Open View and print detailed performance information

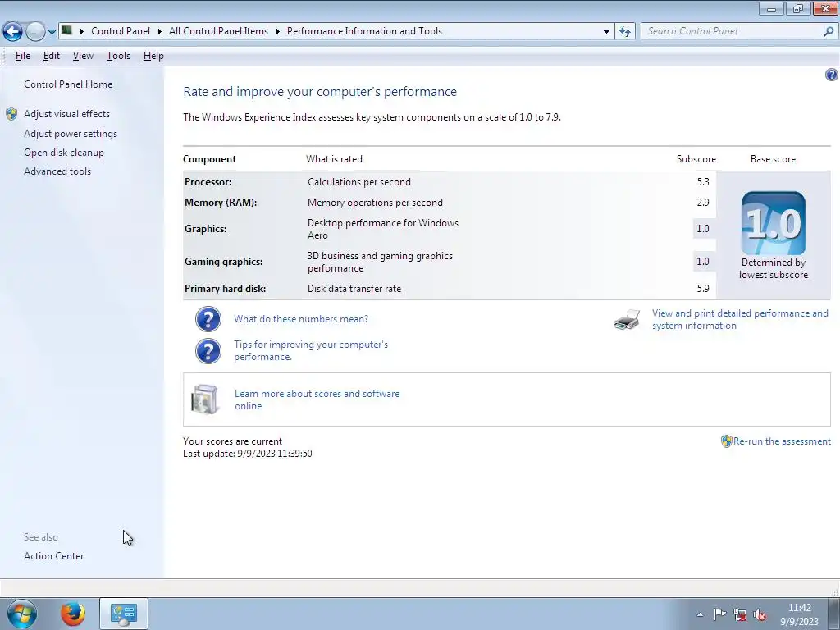point(740,319)
